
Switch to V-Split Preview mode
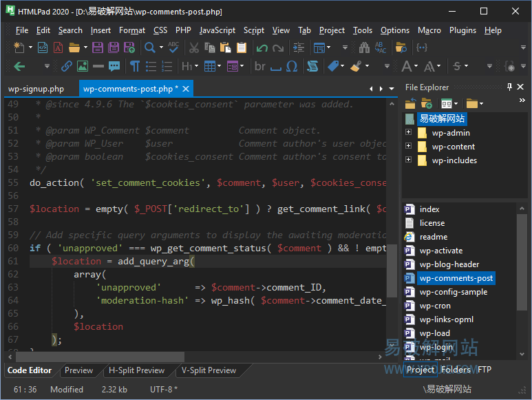click(x=209, y=370)
